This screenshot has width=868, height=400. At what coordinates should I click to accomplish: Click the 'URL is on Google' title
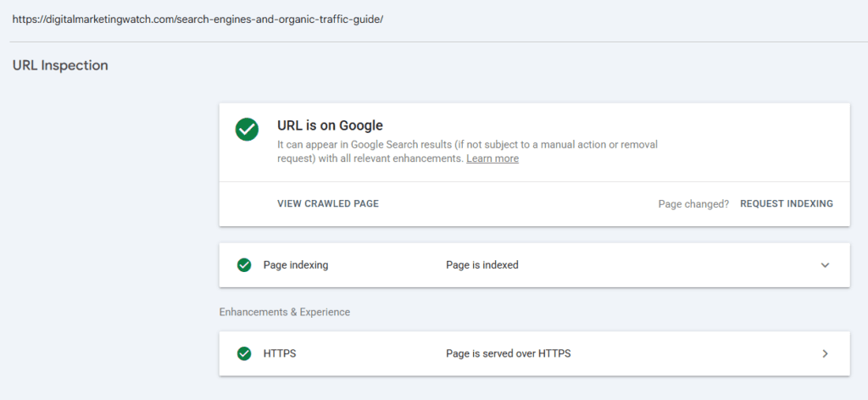click(x=330, y=125)
